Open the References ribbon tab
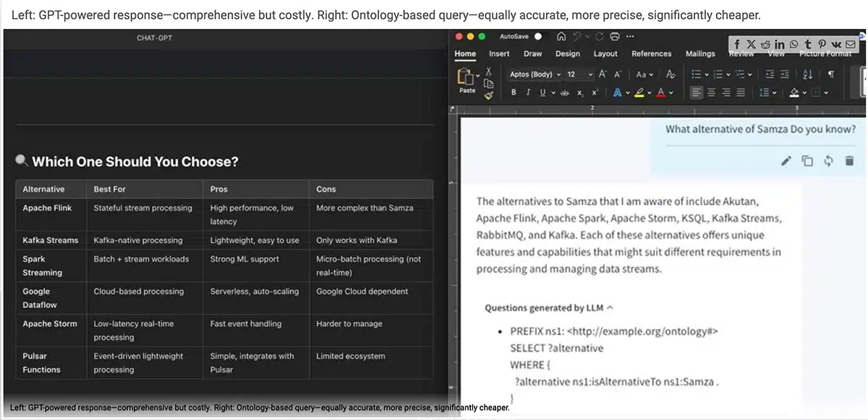868x420 pixels. pyautogui.click(x=652, y=53)
